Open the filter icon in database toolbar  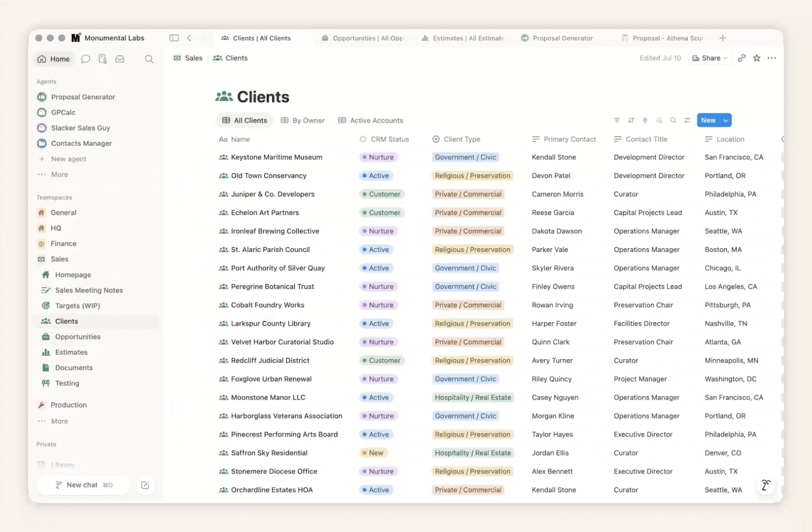pos(617,120)
